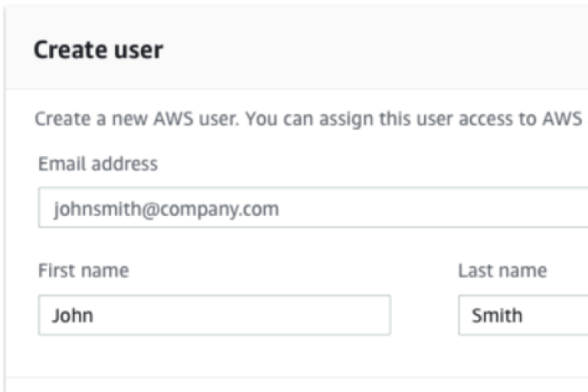Click the "Last name" label text
This screenshot has width=588, height=392.
[502, 270]
